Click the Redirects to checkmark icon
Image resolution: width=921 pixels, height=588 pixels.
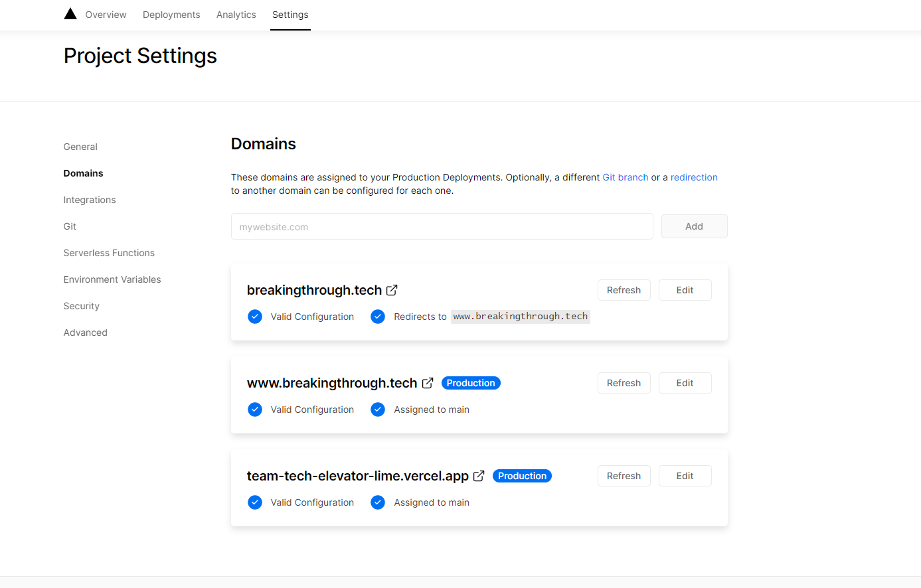378,317
